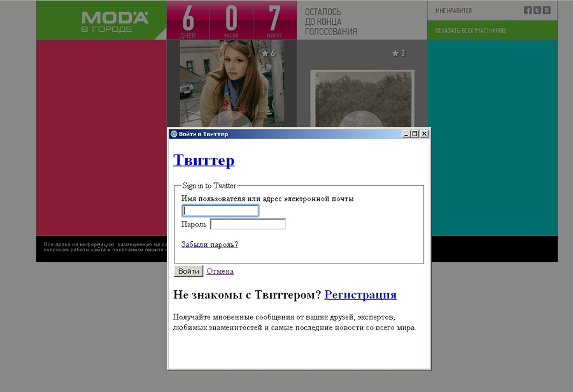
Task: Maximize the Войти в Твиттер window
Action: [x=415, y=134]
